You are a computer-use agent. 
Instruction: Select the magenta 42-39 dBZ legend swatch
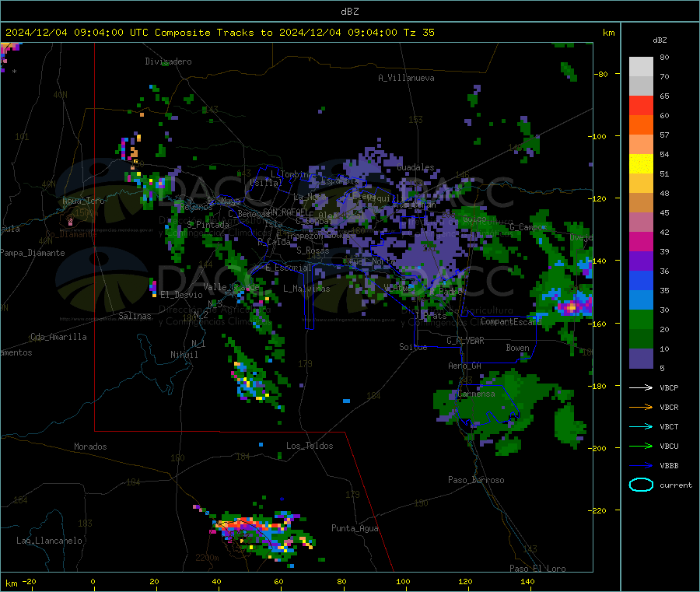pyautogui.click(x=641, y=241)
